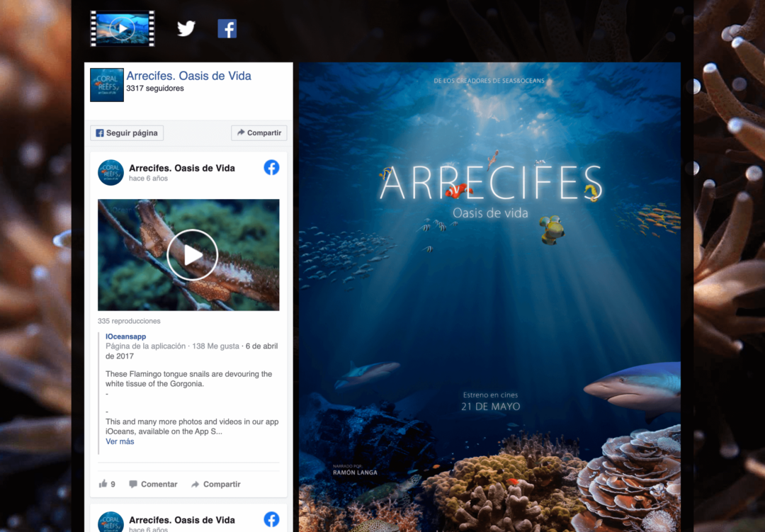Click the Facebook logo on the first post
765x532 pixels.
pos(272,167)
